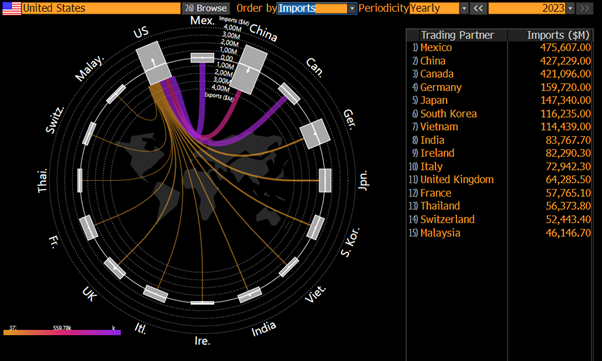The height and width of the screenshot is (361, 602).
Task: Select the US node on the chord chart
Action: click(153, 63)
